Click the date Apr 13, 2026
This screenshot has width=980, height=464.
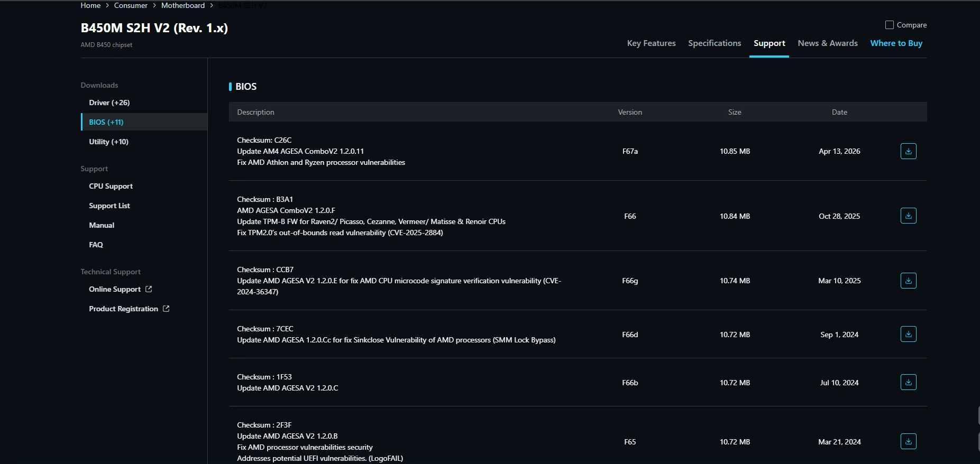point(839,151)
